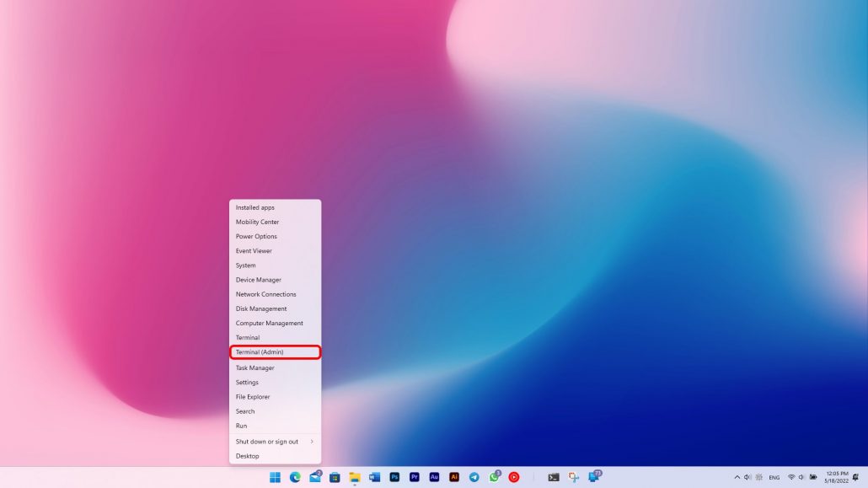Image resolution: width=868 pixels, height=488 pixels.
Task: Open WhatsApp from the taskbar
Action: pos(494,477)
